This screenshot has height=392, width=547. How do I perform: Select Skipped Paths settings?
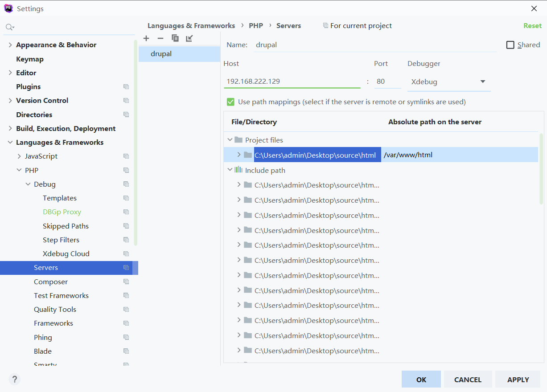click(66, 226)
